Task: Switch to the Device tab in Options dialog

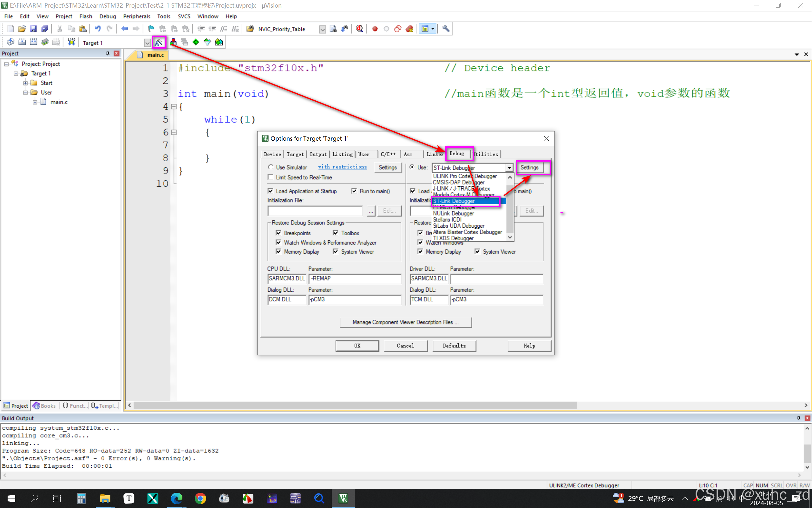Action: coord(272,154)
